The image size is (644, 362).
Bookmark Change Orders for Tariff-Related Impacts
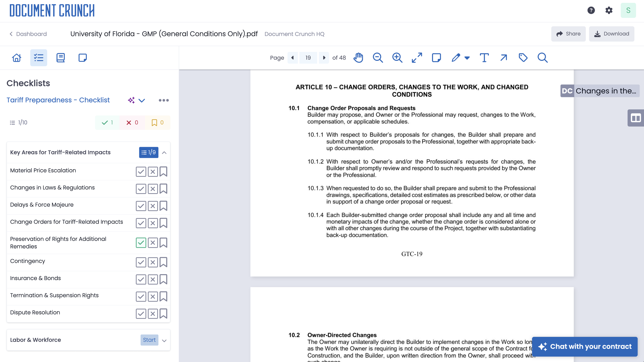[x=163, y=223]
